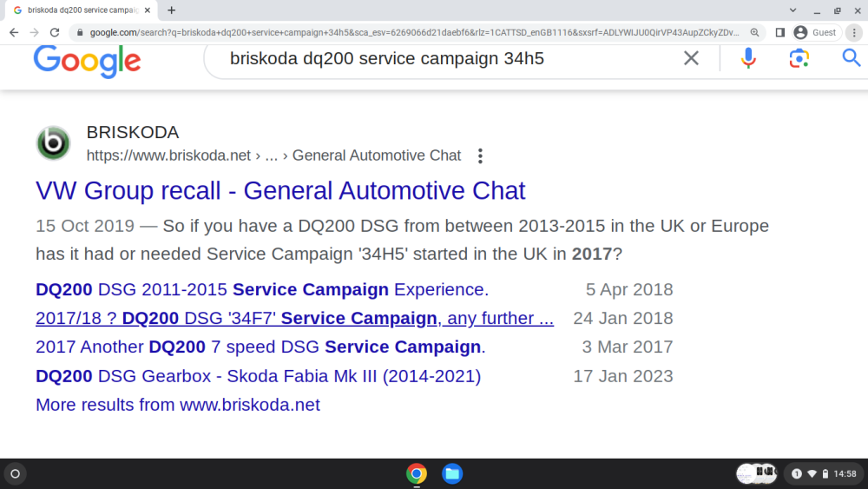Click the '24 Jan 2018' date text

622,319
